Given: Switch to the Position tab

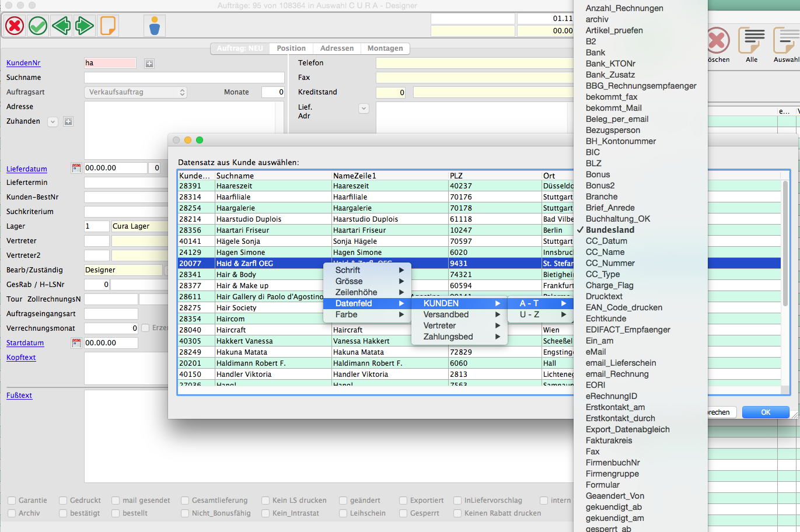Looking at the screenshot, I should point(291,48).
